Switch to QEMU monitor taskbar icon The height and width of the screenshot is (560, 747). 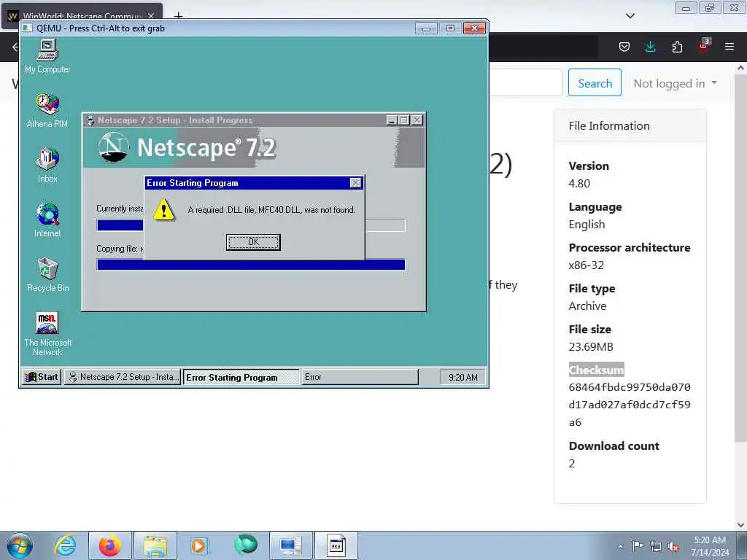pos(290,545)
